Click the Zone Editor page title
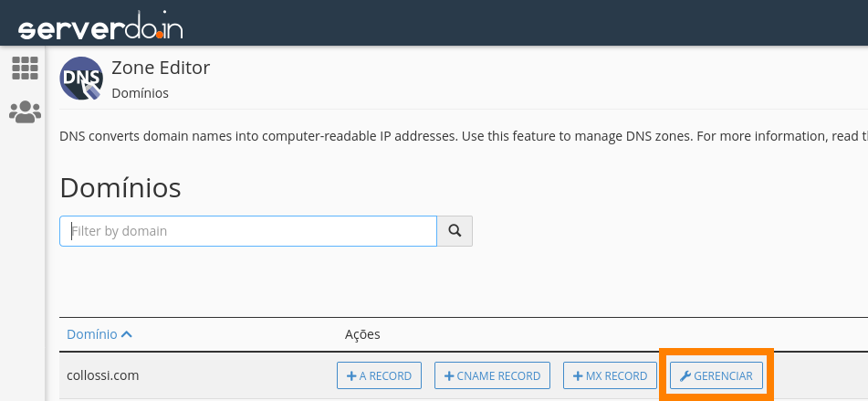The image size is (868, 401). [161, 68]
